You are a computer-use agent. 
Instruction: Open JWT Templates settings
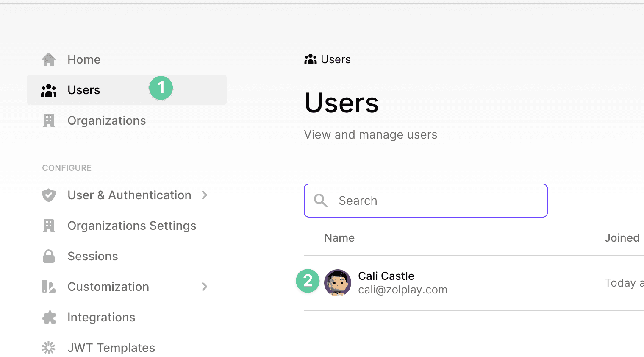coord(111,348)
